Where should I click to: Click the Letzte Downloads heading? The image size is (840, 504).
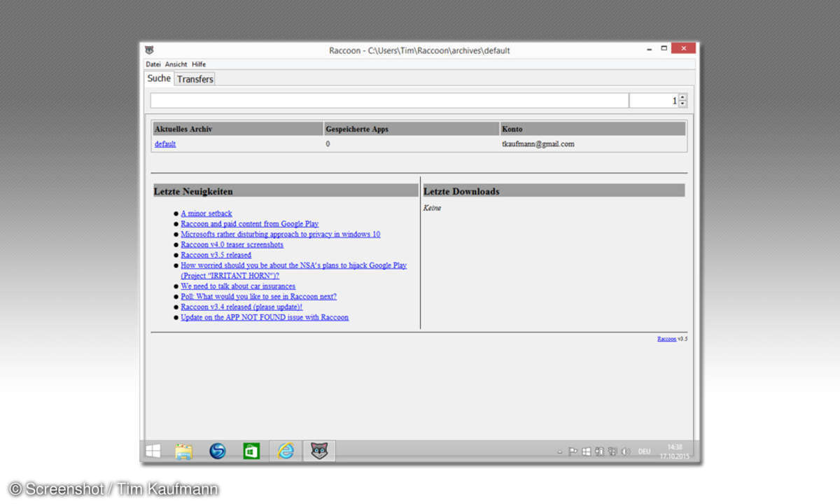coord(461,191)
